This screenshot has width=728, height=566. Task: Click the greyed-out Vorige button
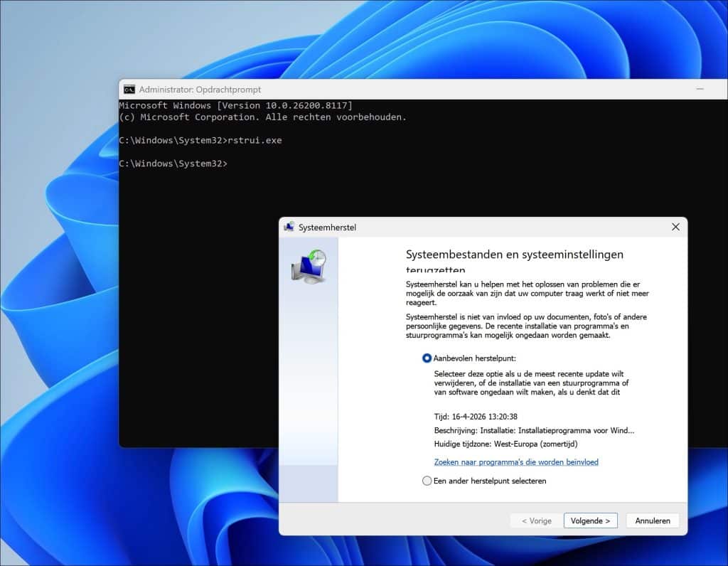point(536,520)
